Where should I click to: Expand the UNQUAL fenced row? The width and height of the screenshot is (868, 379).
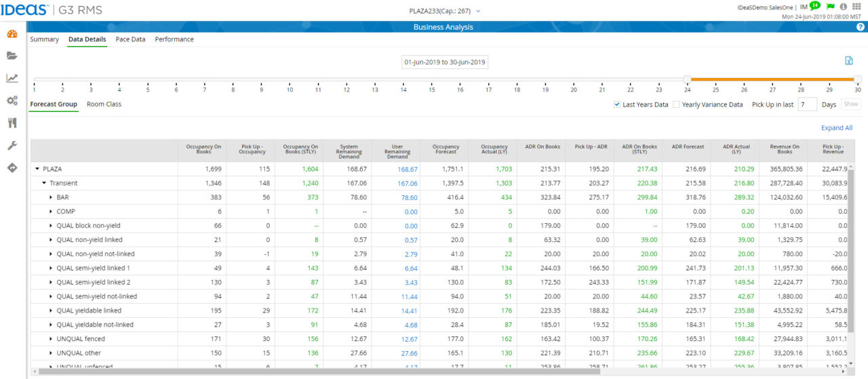tap(52, 338)
